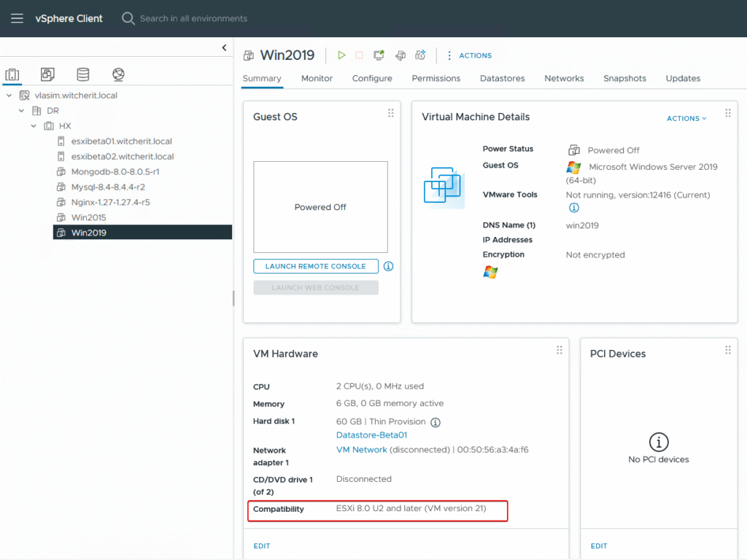Open ACTIONS dropdown in Virtual Machine Details
The image size is (747, 560).
tap(686, 119)
